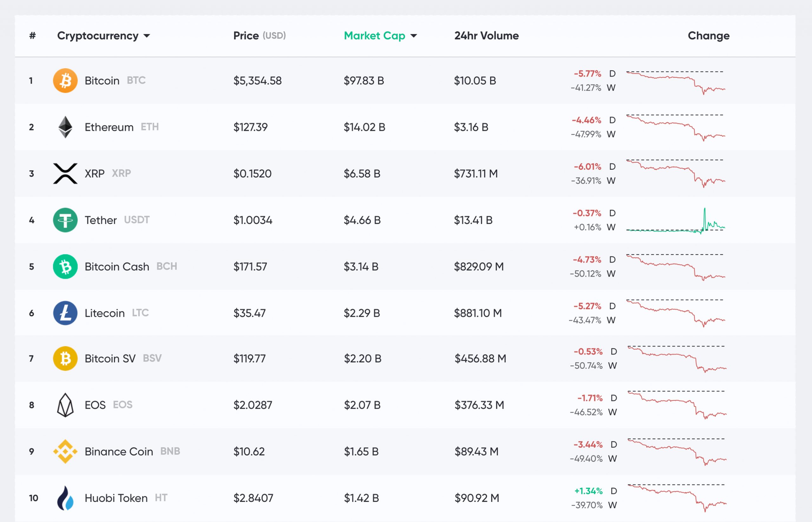Click Litecoin price $35.47
Screen dimensions: 812x522
[249, 313]
